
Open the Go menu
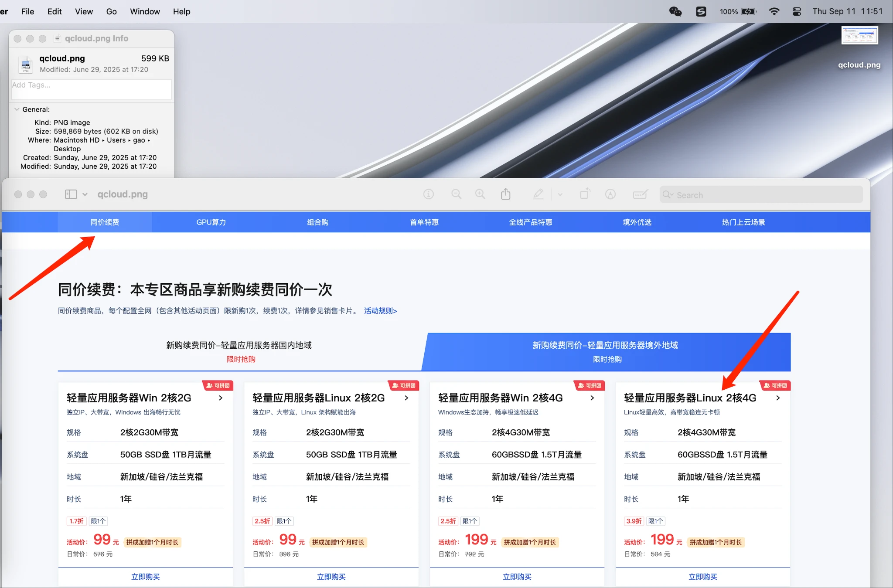pyautogui.click(x=111, y=12)
